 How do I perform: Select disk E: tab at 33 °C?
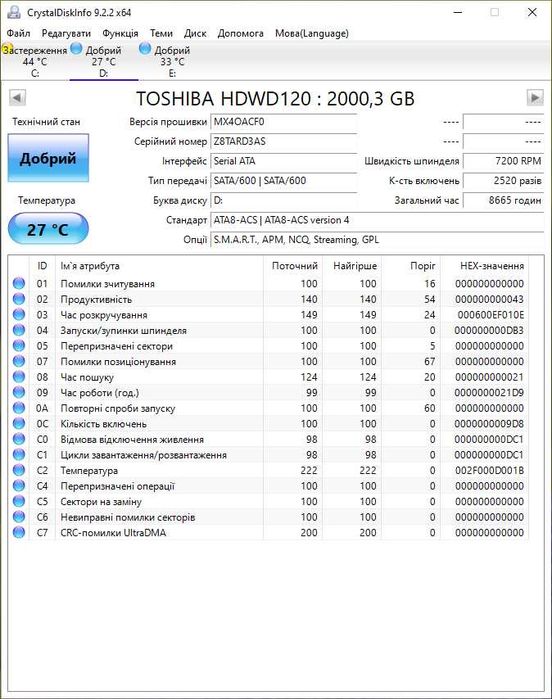[172, 61]
